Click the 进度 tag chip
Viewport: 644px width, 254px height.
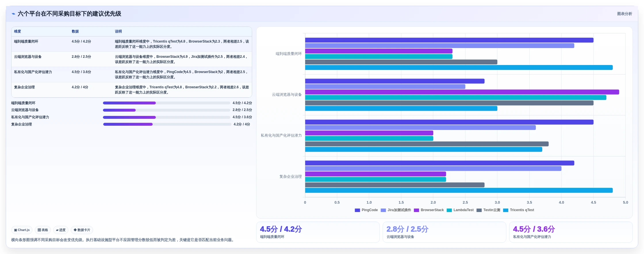pos(61,230)
